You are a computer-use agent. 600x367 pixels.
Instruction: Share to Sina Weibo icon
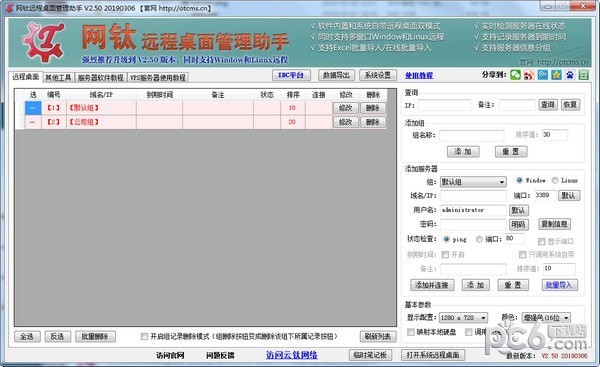pos(529,75)
